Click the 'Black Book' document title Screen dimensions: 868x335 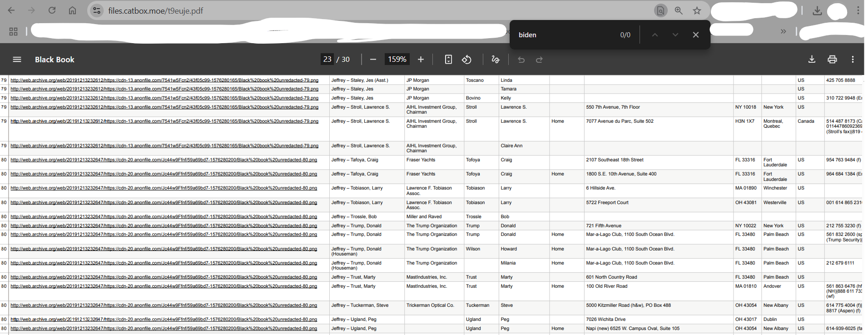pos(55,60)
